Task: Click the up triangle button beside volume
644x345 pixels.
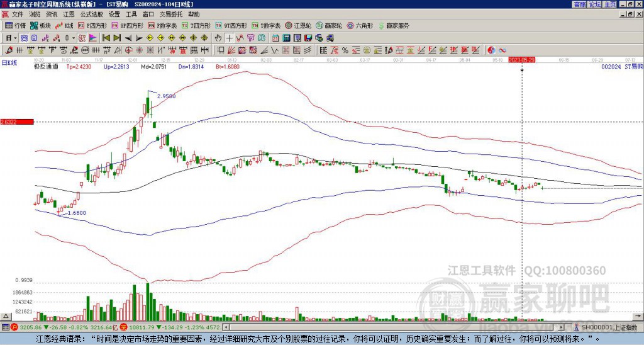Action: click(x=6, y=316)
